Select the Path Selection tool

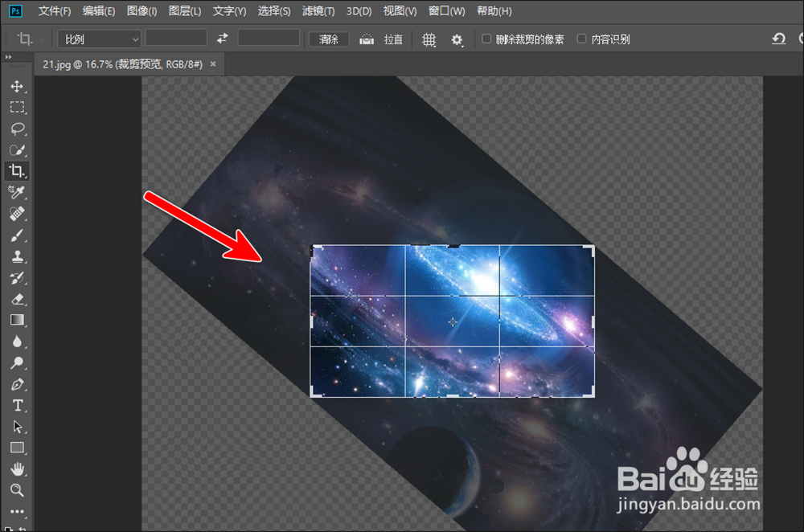17,427
